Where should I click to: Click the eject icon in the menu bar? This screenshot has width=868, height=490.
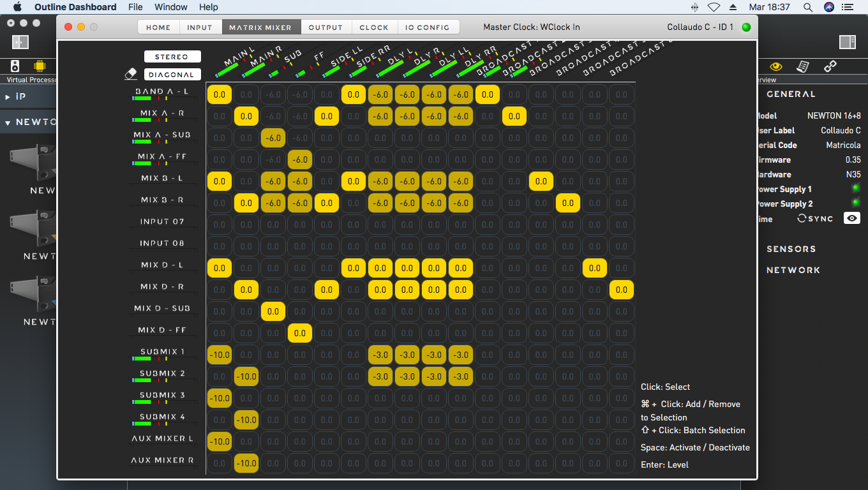(733, 7)
